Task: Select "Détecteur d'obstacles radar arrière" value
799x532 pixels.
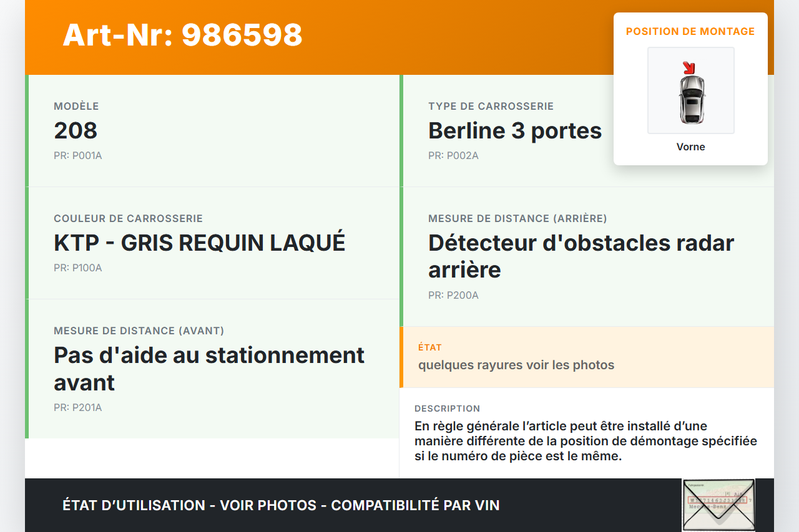Action: point(581,256)
